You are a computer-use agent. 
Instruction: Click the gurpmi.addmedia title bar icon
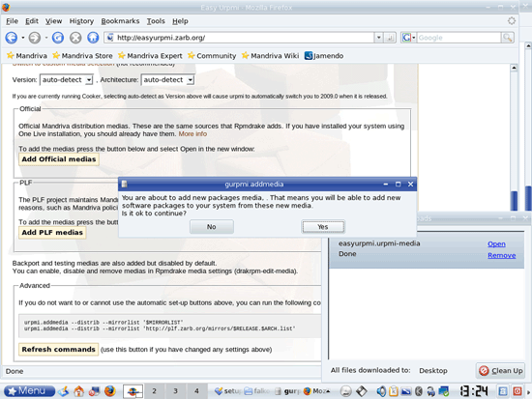(125, 185)
